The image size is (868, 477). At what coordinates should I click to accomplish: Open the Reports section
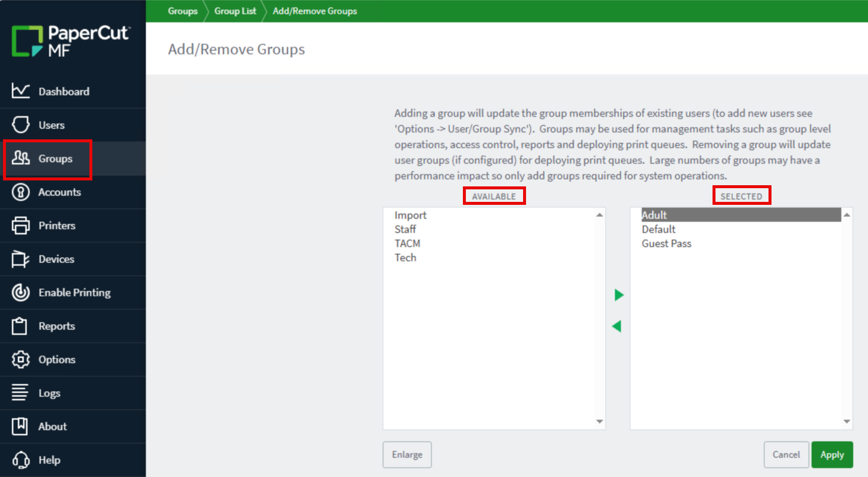pos(57,326)
